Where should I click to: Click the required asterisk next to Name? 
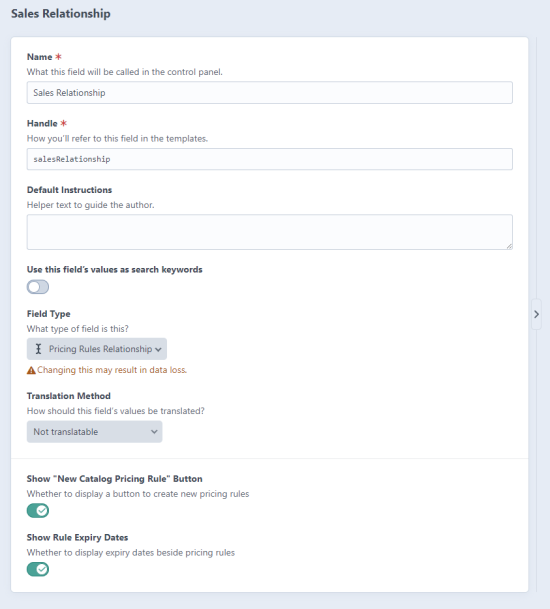58,57
